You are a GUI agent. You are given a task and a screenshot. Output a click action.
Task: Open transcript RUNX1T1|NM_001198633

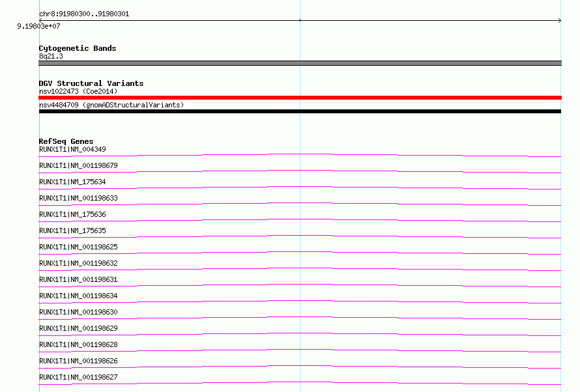point(78,198)
